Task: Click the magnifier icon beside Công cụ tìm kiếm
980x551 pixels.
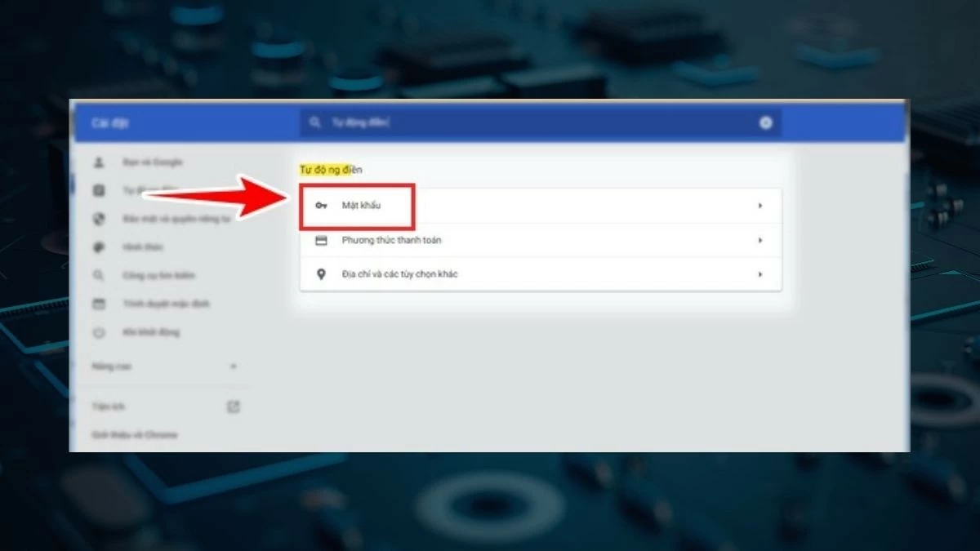Action: coord(100,275)
